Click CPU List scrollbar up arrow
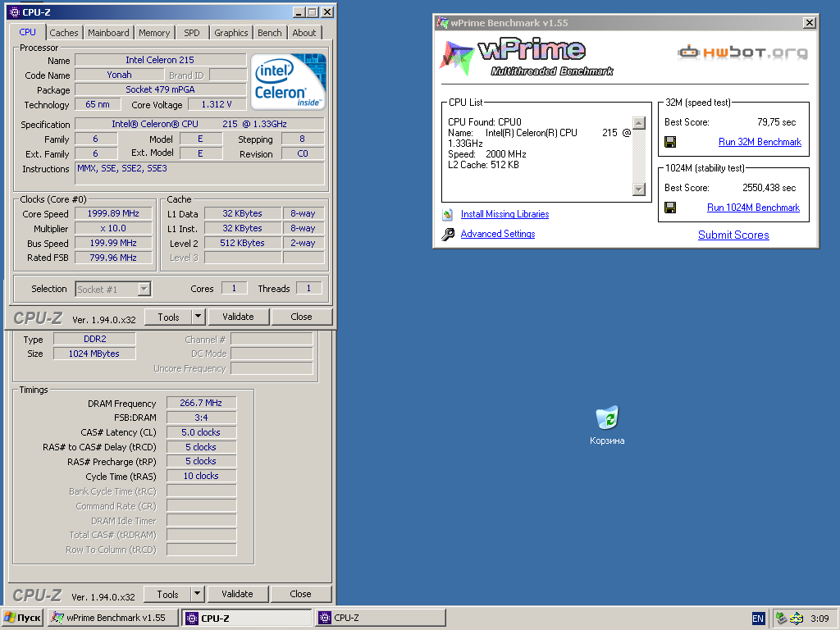 point(639,123)
